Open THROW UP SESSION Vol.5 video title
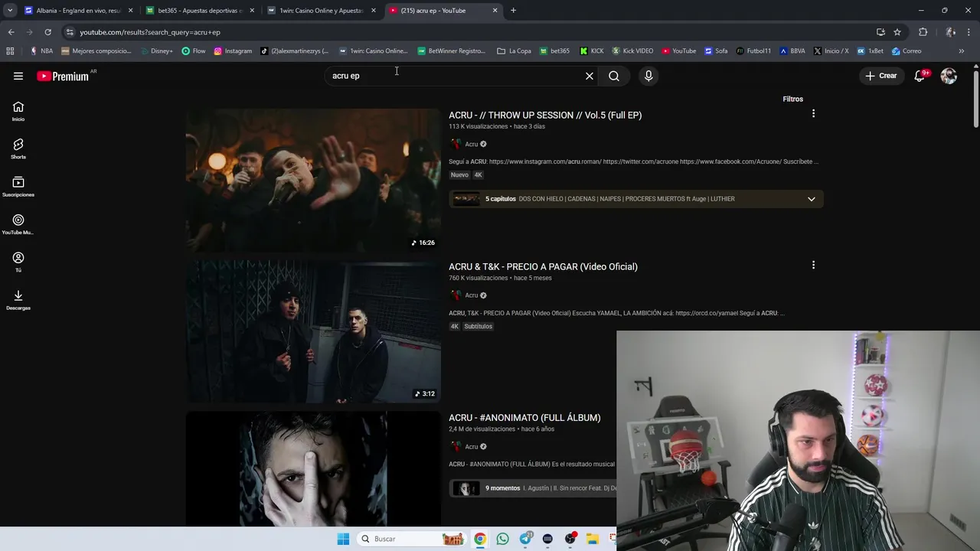980x551 pixels. click(545, 115)
